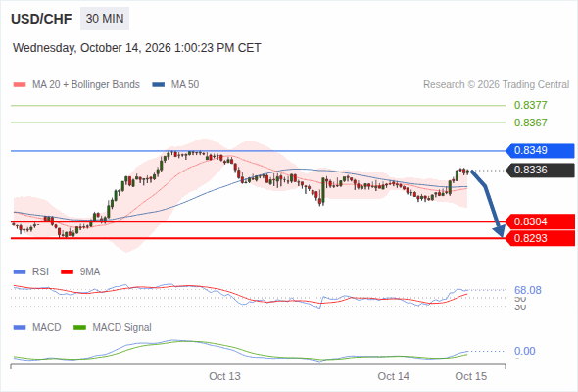This screenshot has width=578, height=392.
Task: Click the 0.8367 resistance level label
Action: [530, 122]
